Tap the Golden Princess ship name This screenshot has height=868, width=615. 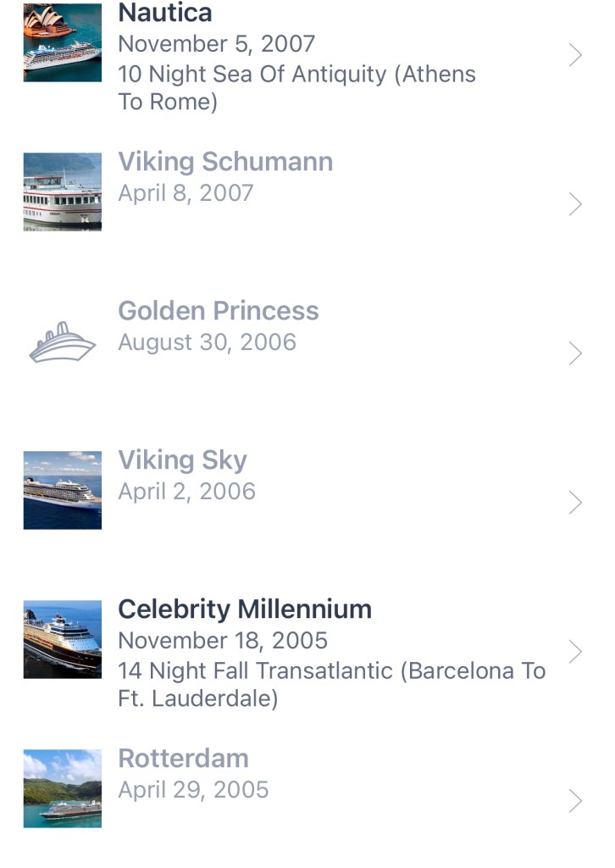point(219,311)
